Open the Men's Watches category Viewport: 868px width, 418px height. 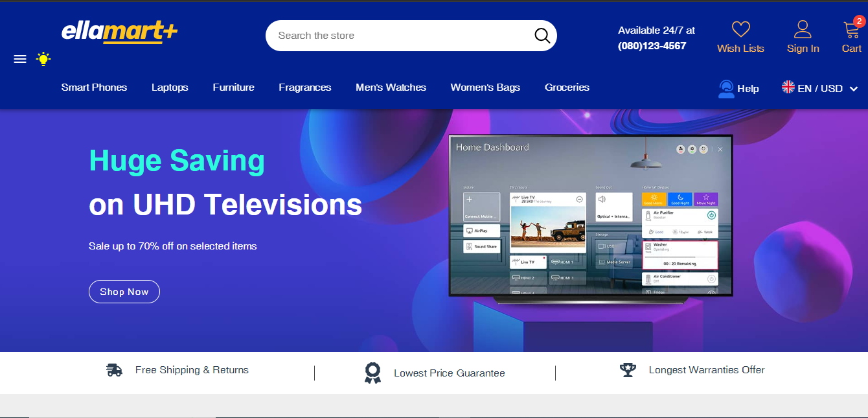(391, 87)
